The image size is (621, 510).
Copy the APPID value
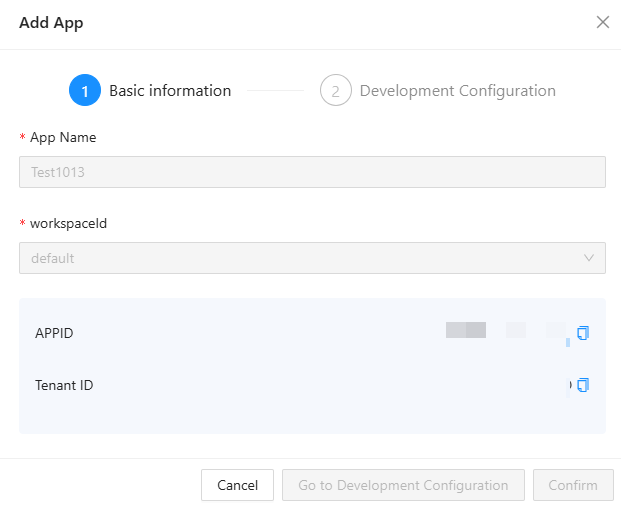[x=583, y=333]
